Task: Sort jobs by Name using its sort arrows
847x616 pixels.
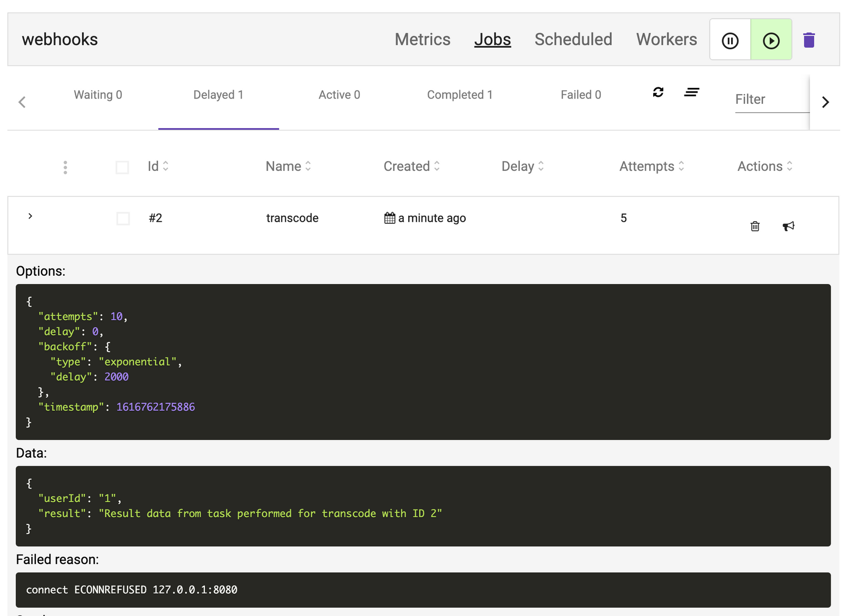Action: (x=309, y=166)
